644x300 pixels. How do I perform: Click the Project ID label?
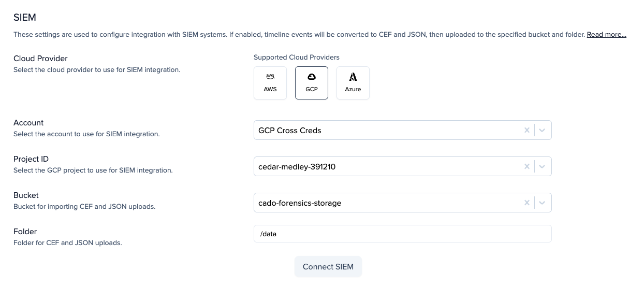coord(31,159)
